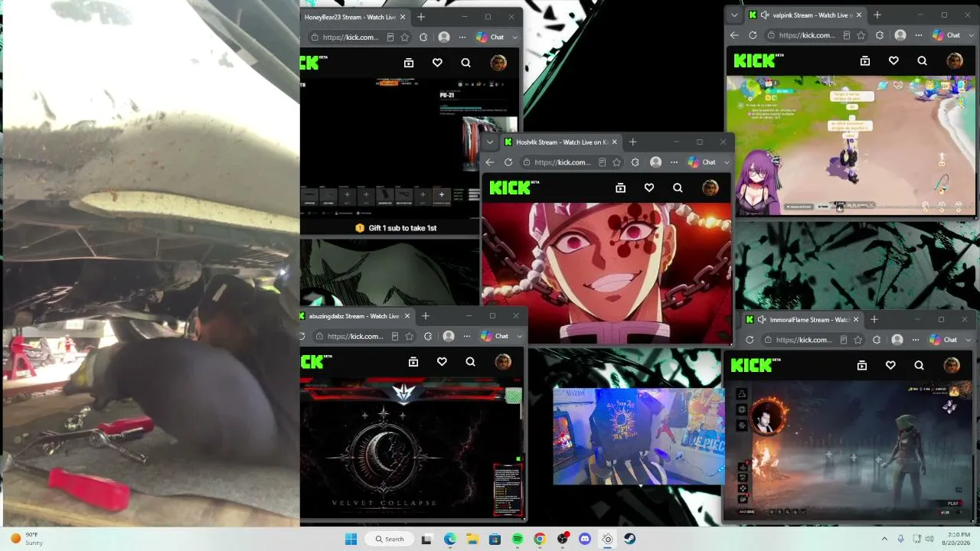
Task: Open Settings and more menu in valpink window
Action: pyautogui.click(x=919, y=35)
